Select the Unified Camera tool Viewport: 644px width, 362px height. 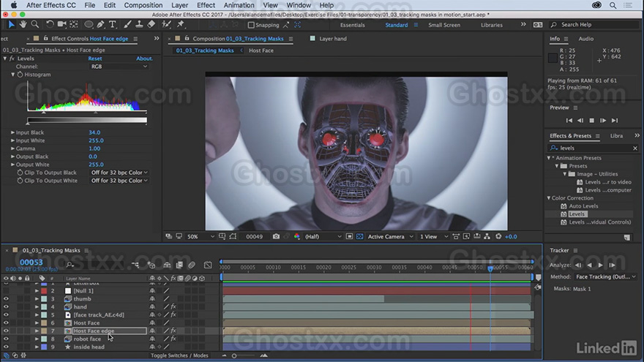tap(61, 25)
